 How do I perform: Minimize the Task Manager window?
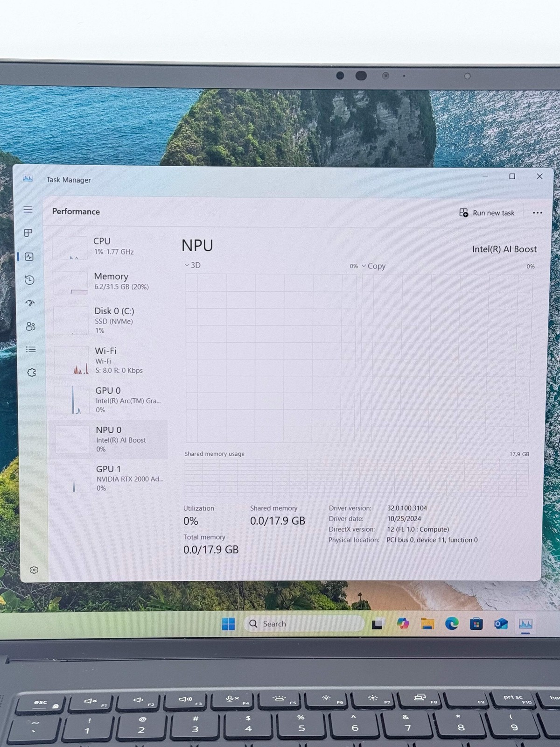coord(485,176)
